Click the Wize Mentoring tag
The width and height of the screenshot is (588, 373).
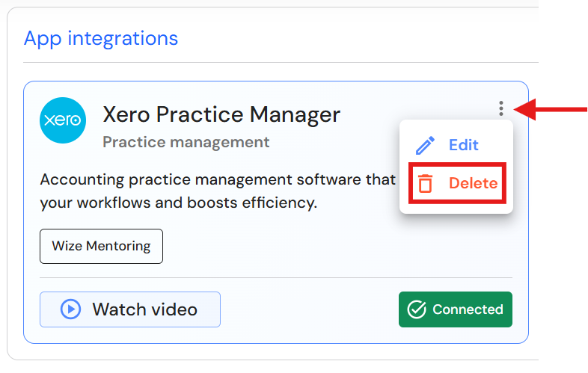coord(101,246)
